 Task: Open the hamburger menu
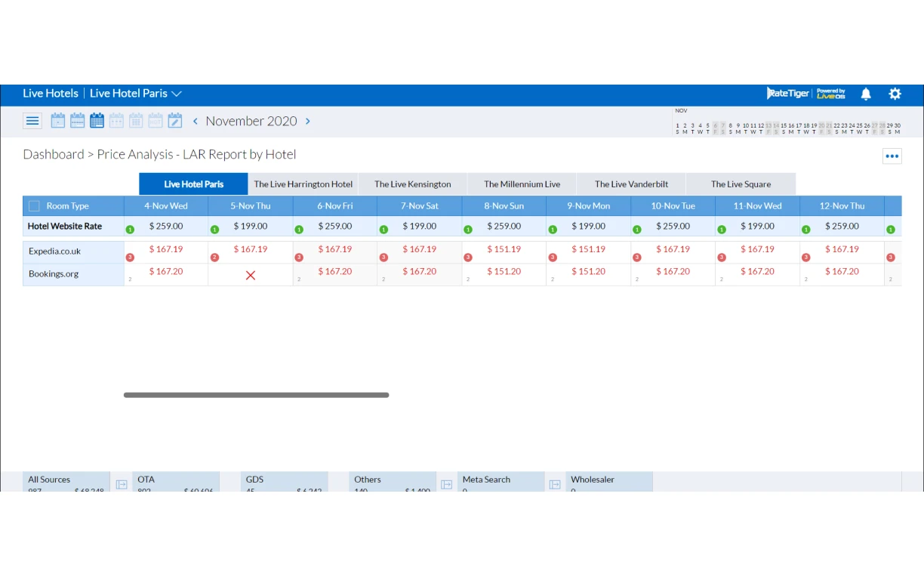(32, 121)
